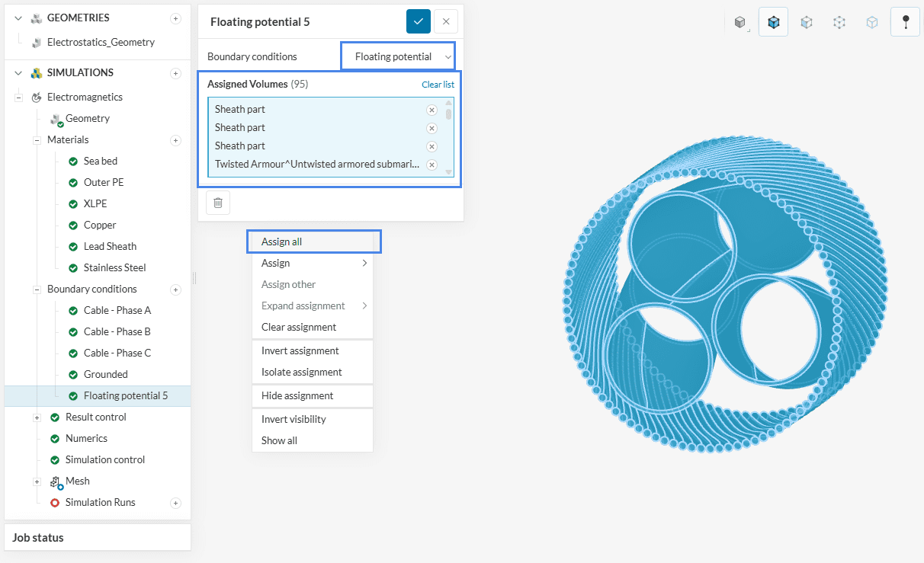Viewport: 924px width, 563px height.
Task: Open the Boundary conditions type dropdown
Action: pyautogui.click(x=397, y=57)
